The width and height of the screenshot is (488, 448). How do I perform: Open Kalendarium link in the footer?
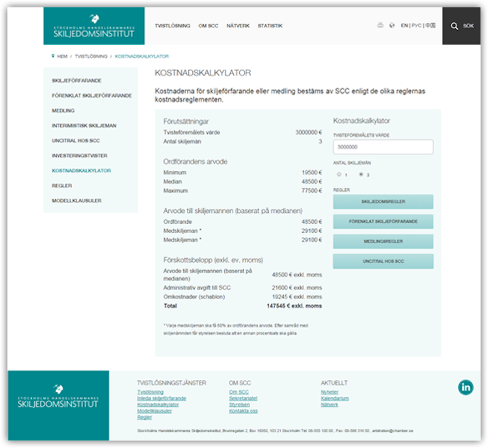pos(336,398)
